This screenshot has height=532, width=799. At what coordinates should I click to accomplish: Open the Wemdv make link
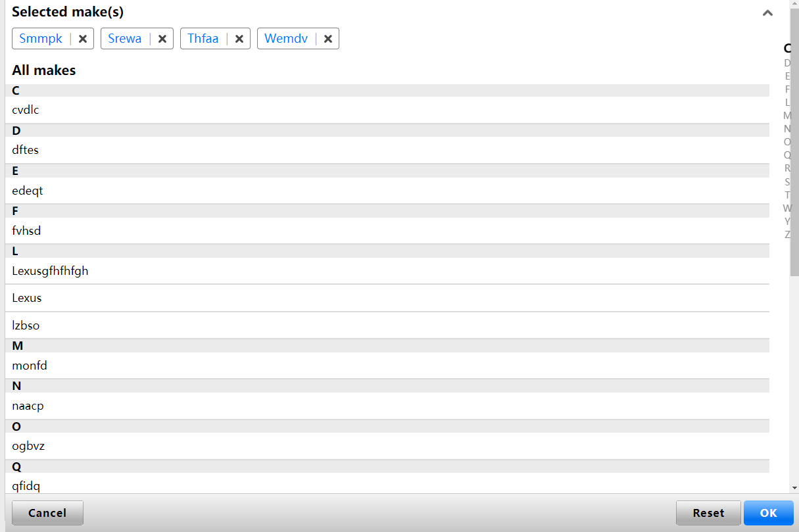click(x=286, y=38)
